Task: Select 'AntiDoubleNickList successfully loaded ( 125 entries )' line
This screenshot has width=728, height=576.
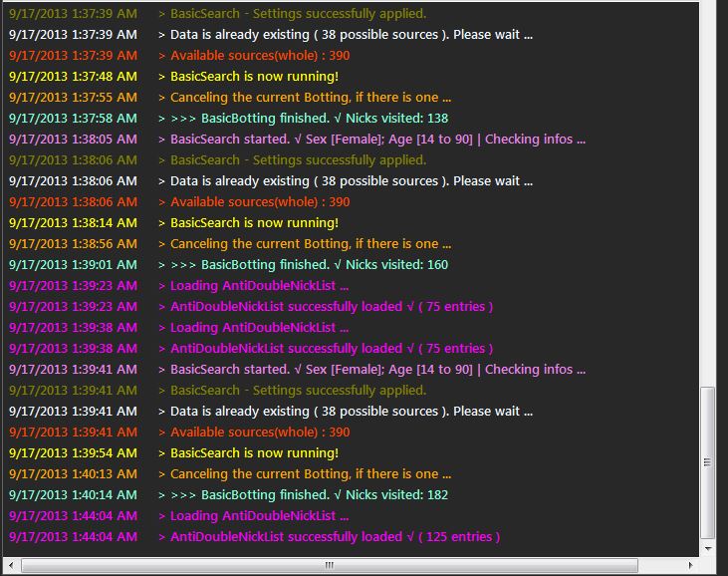Action: pos(254,537)
